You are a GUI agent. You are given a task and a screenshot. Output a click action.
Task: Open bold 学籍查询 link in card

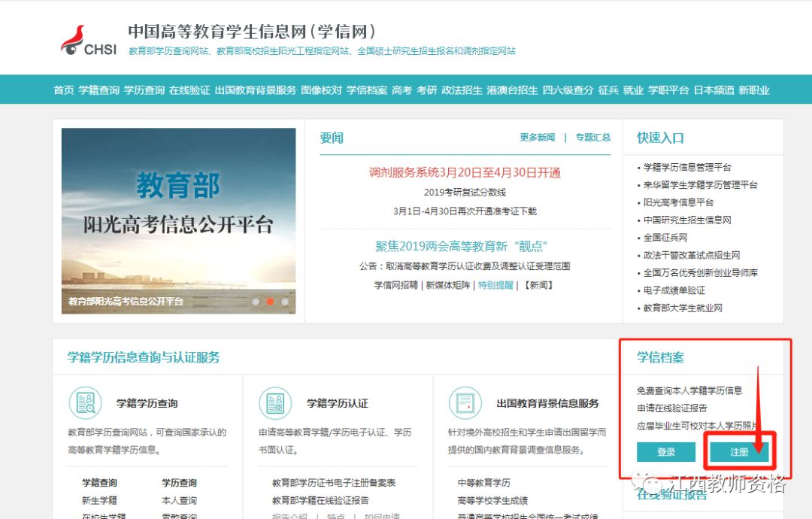pos(99,483)
